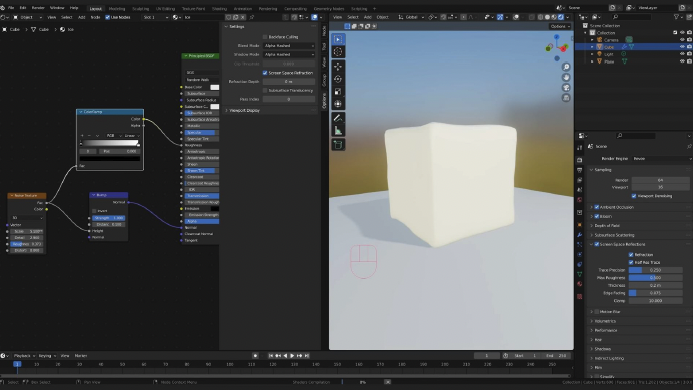The image size is (693, 390).
Task: Open the Material properties tab icon
Action: (579, 284)
